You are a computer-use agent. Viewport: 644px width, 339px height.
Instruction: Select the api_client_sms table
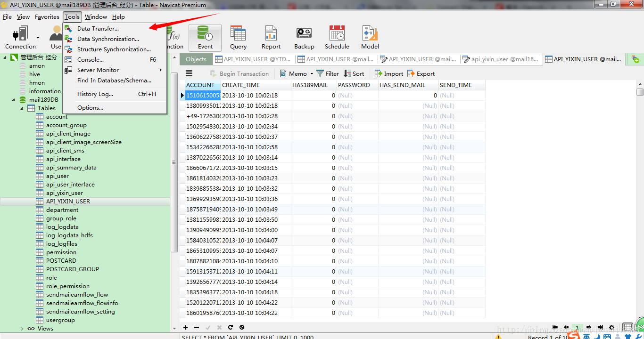click(65, 151)
